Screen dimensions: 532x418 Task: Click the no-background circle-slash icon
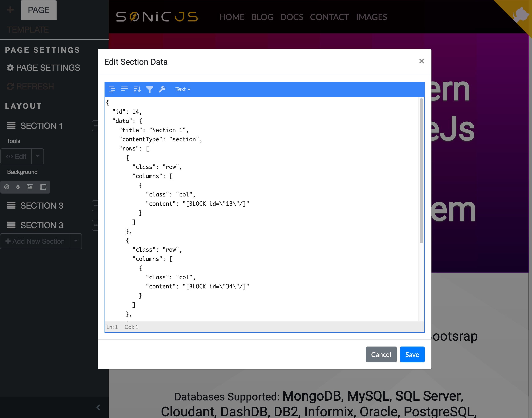tap(7, 187)
